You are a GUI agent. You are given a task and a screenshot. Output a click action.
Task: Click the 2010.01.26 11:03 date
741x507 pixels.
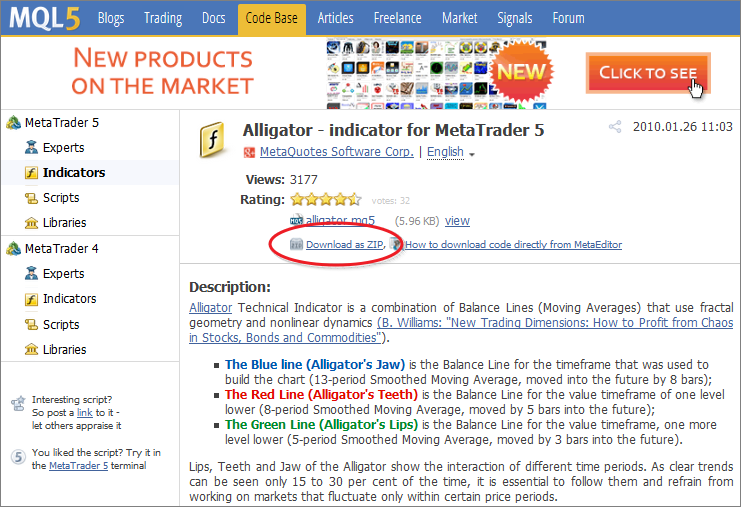point(682,127)
